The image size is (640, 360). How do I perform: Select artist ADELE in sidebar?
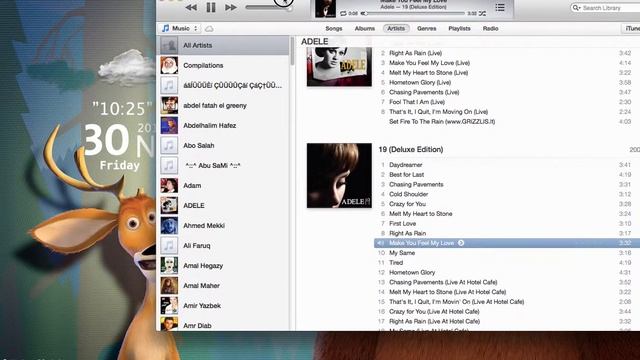tap(224, 205)
